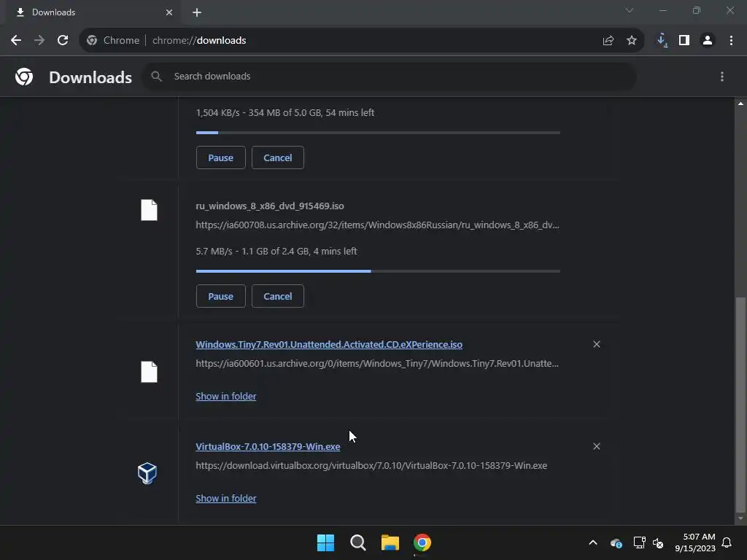Viewport: 747px width, 560px height.
Task: Open the tab search chevron
Action: click(629, 10)
